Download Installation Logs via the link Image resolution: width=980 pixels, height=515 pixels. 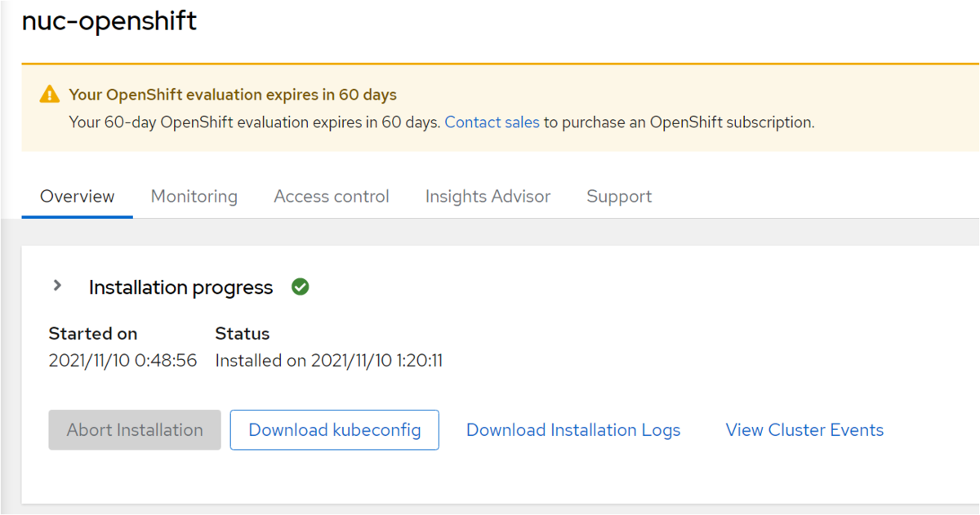coord(573,430)
